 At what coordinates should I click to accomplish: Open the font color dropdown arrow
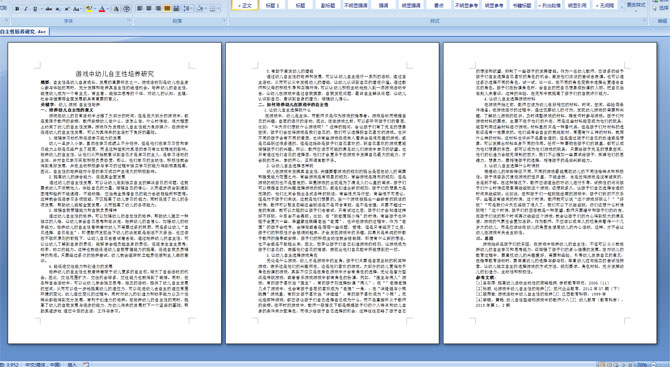108,9
